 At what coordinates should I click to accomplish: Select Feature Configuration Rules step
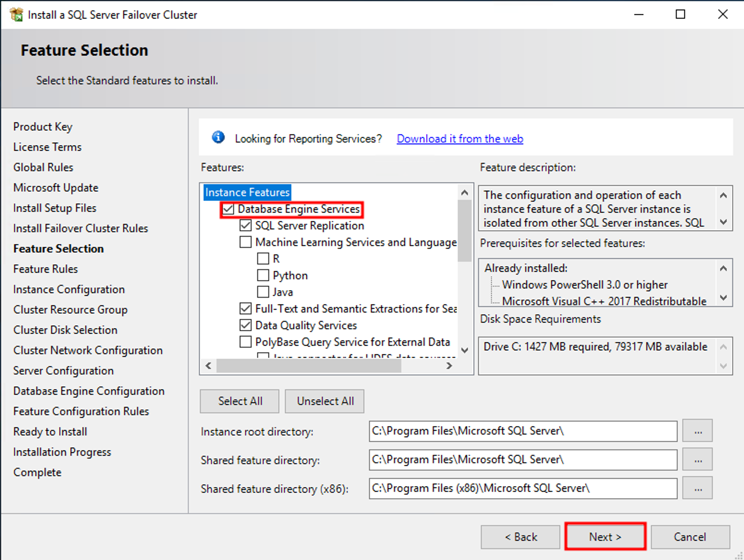(x=81, y=411)
